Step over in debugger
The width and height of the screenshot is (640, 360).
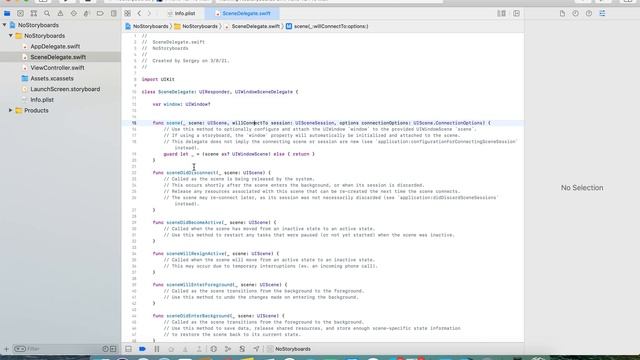(x=171, y=349)
